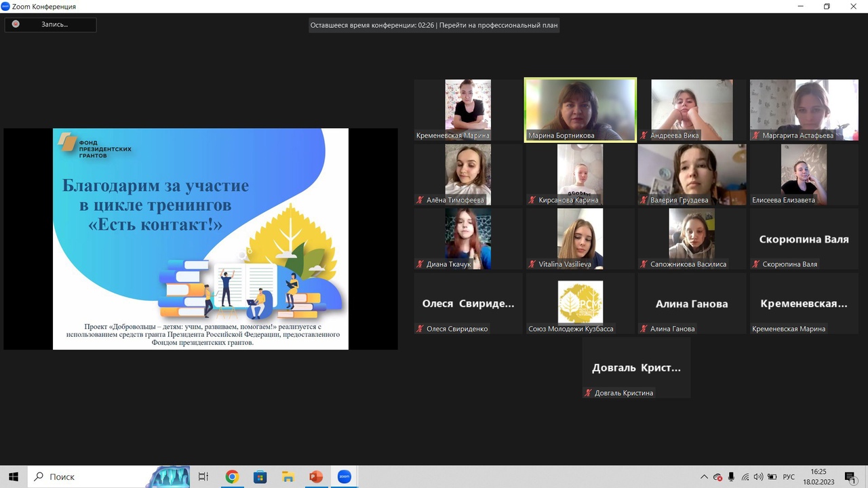The width and height of the screenshot is (868, 488).
Task: Click muted mic icon on Андреева Вика tile
Action: [644, 136]
